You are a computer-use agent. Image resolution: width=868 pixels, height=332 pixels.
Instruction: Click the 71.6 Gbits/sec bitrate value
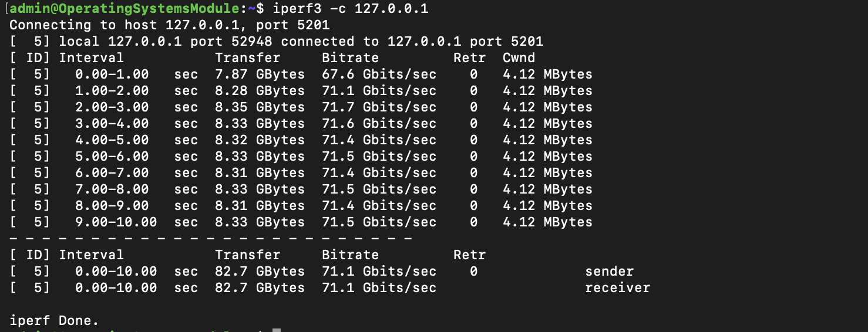coord(379,124)
